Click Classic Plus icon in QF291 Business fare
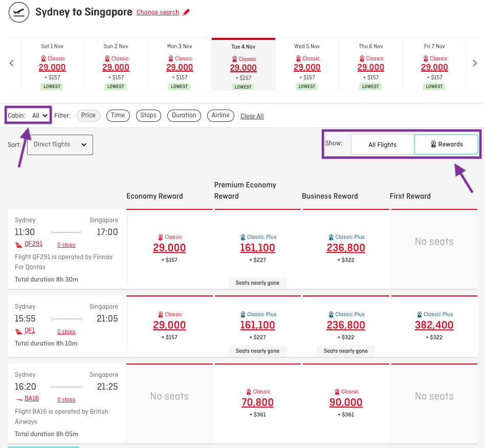 (x=332, y=237)
